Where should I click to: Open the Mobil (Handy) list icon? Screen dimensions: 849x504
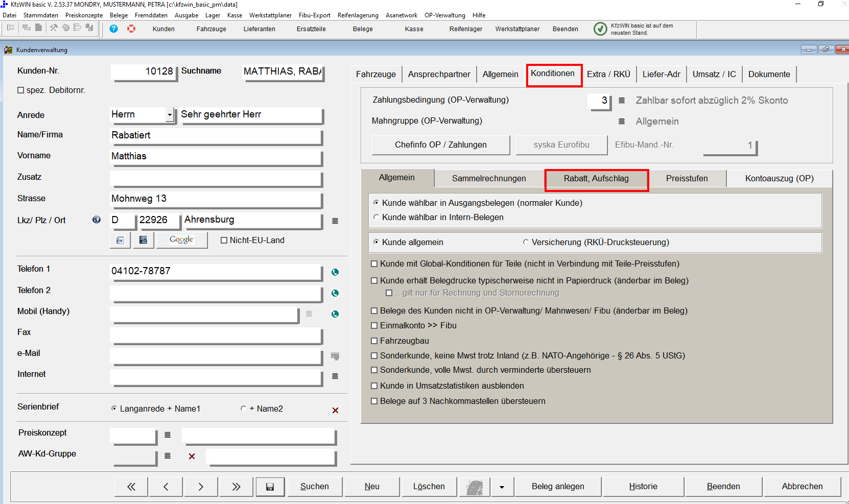(x=309, y=314)
